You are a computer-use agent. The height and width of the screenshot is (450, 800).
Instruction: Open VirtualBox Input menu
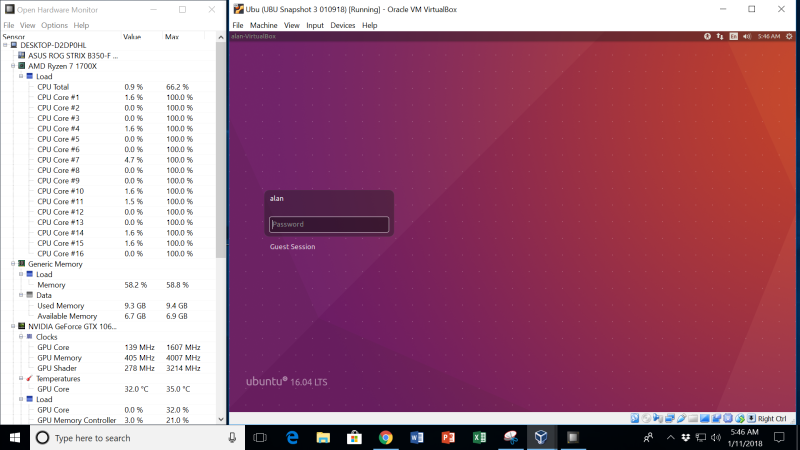click(x=315, y=25)
